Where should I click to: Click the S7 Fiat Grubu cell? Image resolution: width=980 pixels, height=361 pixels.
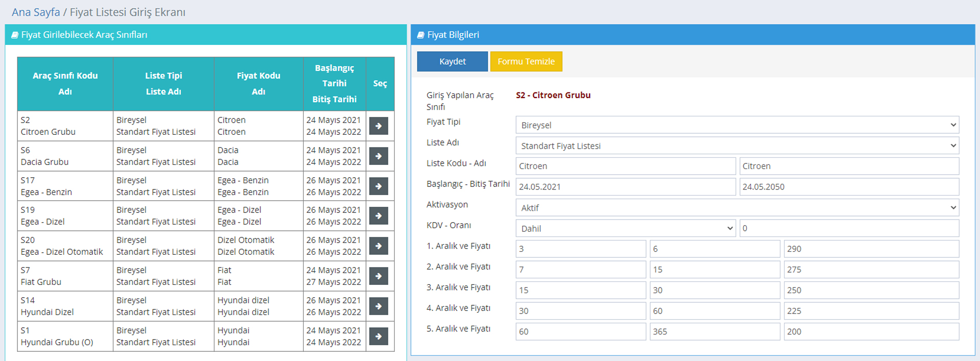coord(65,276)
